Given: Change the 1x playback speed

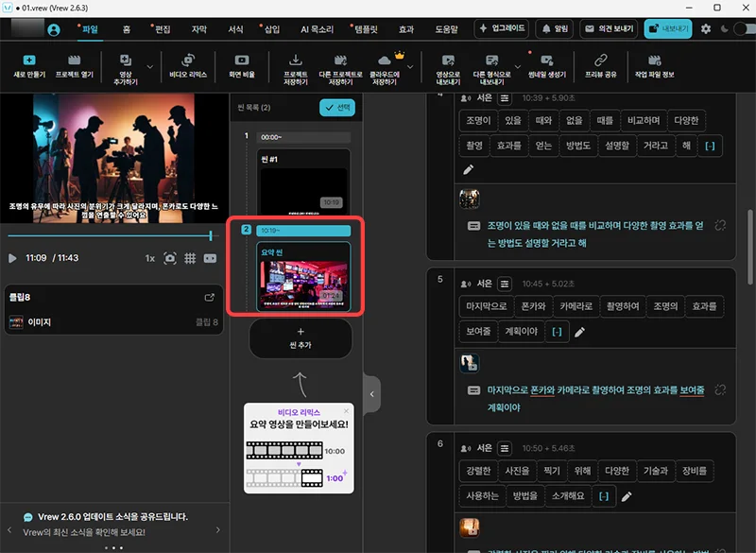Looking at the screenshot, I should (x=150, y=258).
